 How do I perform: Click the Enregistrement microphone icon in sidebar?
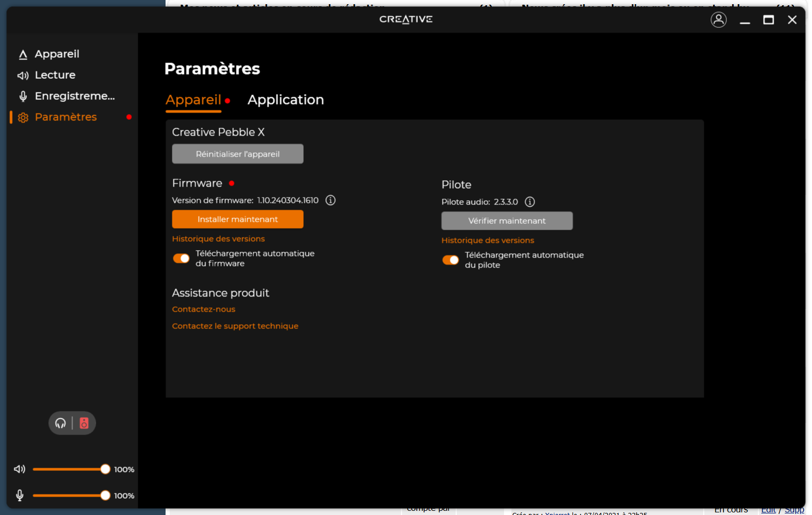[23, 96]
